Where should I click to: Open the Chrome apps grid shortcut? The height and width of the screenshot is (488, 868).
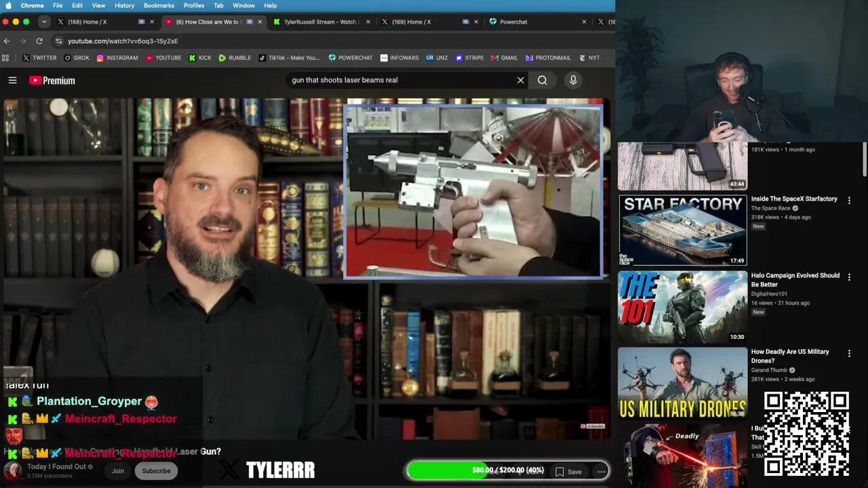tap(5, 58)
